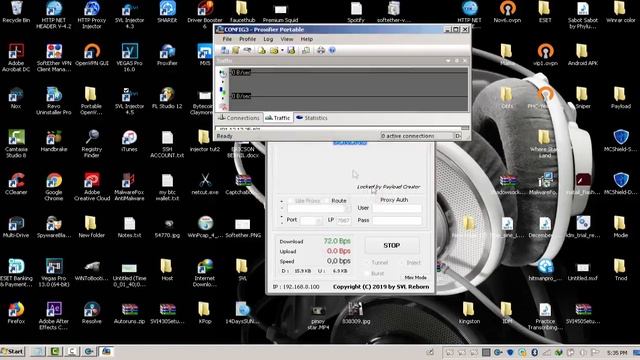Open the Help menu in Proxifier

(x=307, y=39)
